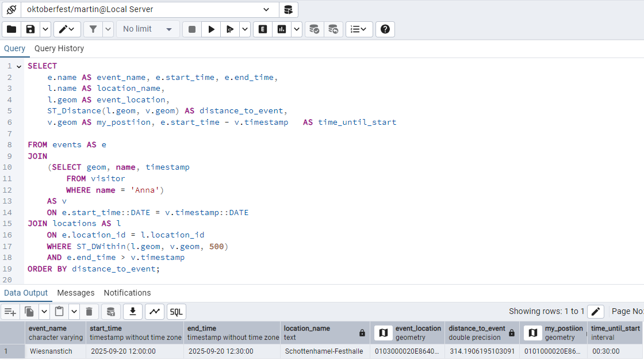The image size is (644, 360).
Task: Save the query file
Action: pyautogui.click(x=30, y=29)
